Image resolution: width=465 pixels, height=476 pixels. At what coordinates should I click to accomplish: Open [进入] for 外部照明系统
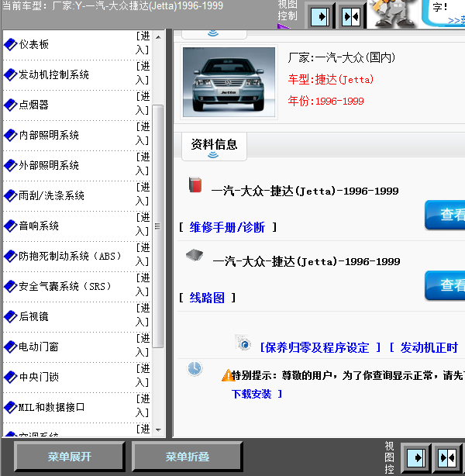click(143, 164)
